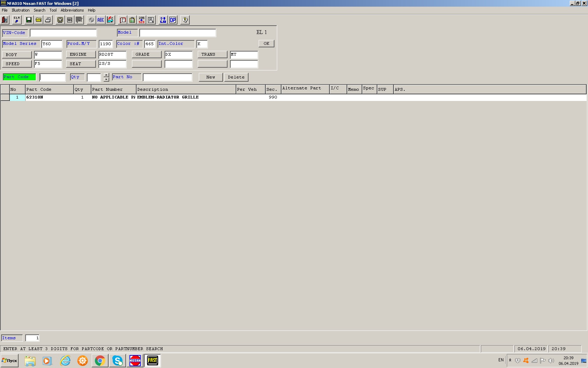The image size is (588, 368).
Task: Click the New button
Action: tap(211, 77)
